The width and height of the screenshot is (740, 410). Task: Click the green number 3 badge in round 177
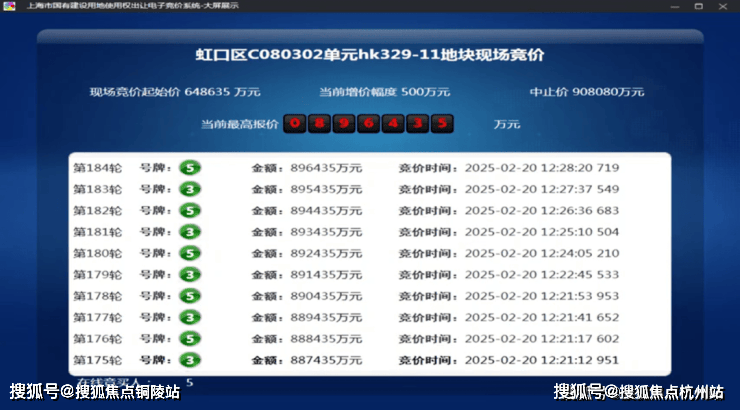[190, 318]
